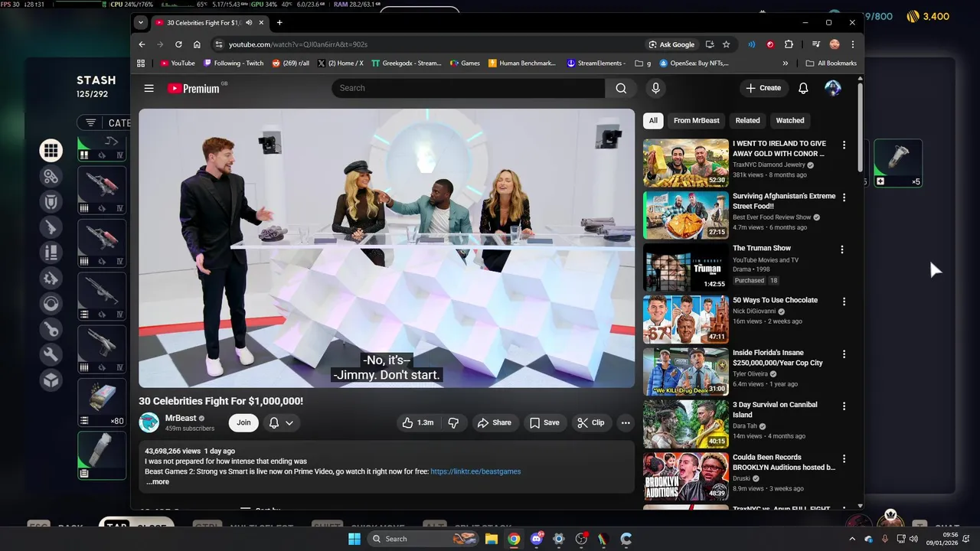This screenshot has height=551, width=980.
Task: Select the key filter in stash sidebar
Action: pos(51,329)
